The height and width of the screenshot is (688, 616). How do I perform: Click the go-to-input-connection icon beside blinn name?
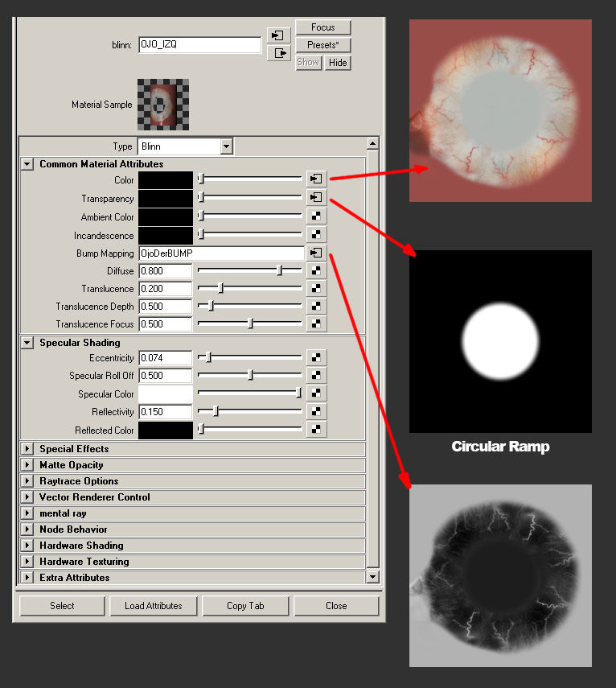[278, 35]
